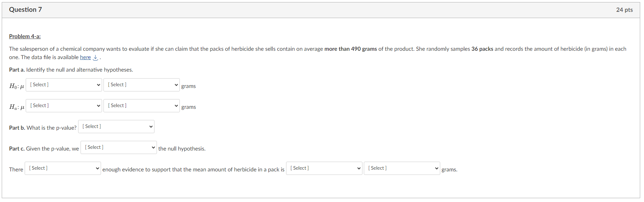Image resolution: width=644 pixels, height=202 pixels.
Task: Click the '24 pts' label area
Action: (625, 10)
